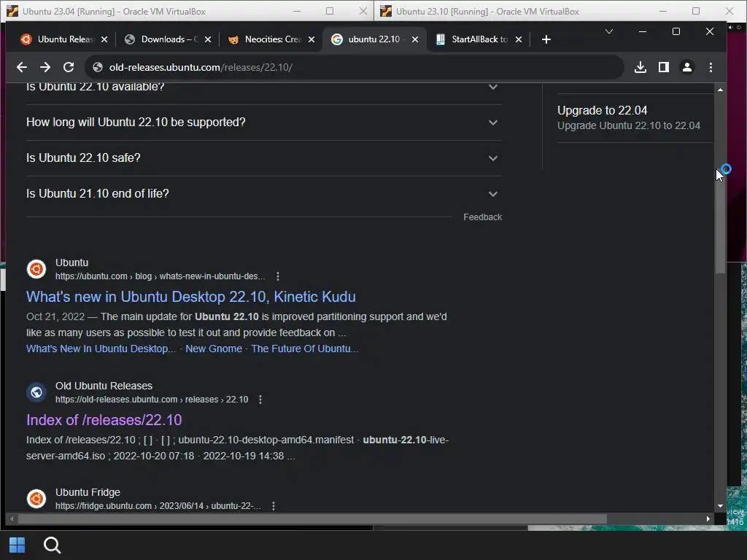
Task: Close the Downloads tab
Action: tap(208, 39)
